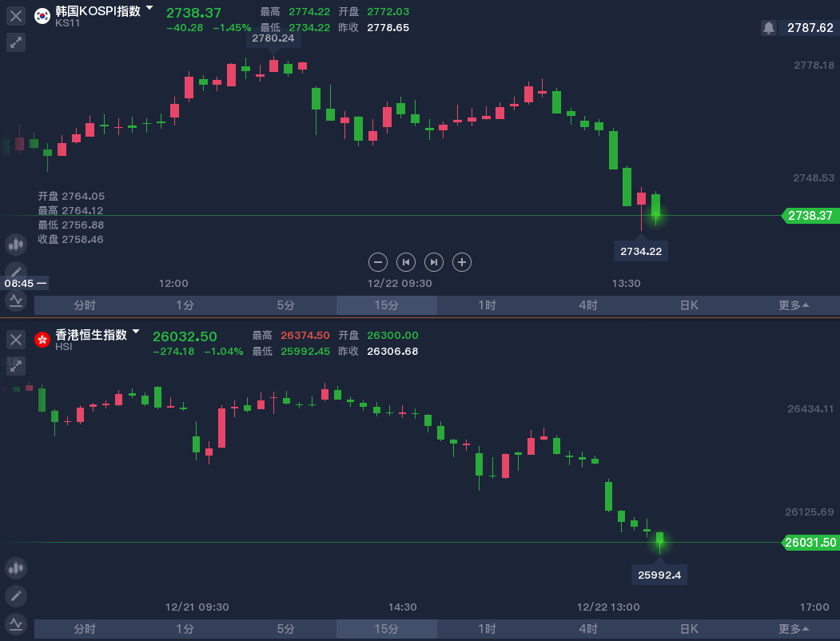The height and width of the screenshot is (641, 840).
Task: Click the KOSPI title 韩国KOSPI指数
Action: [98, 10]
